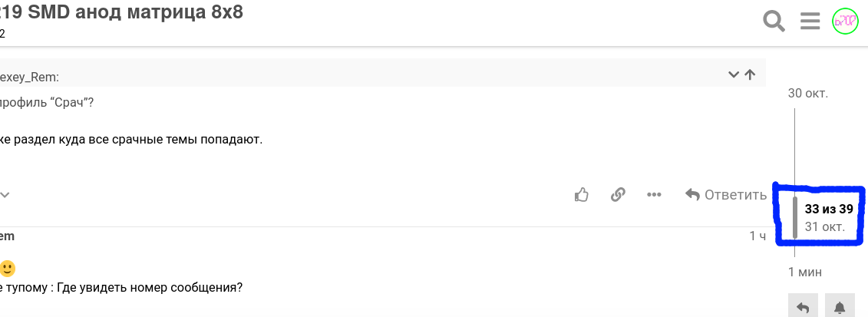Click the Ответить reply button

pos(726,195)
